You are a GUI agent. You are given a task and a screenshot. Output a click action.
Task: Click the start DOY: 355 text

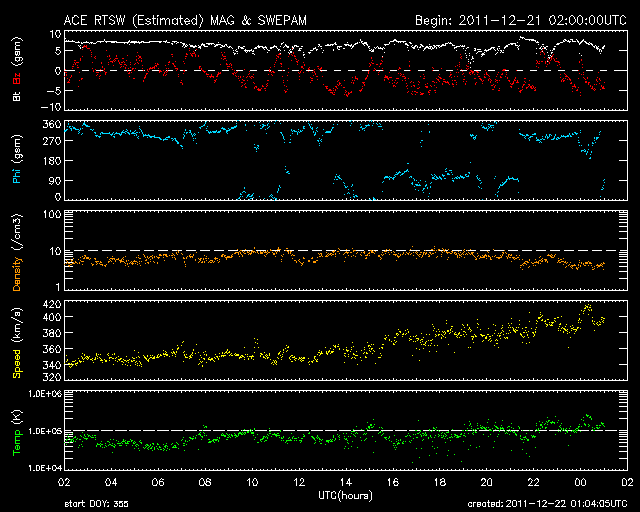tap(101, 505)
